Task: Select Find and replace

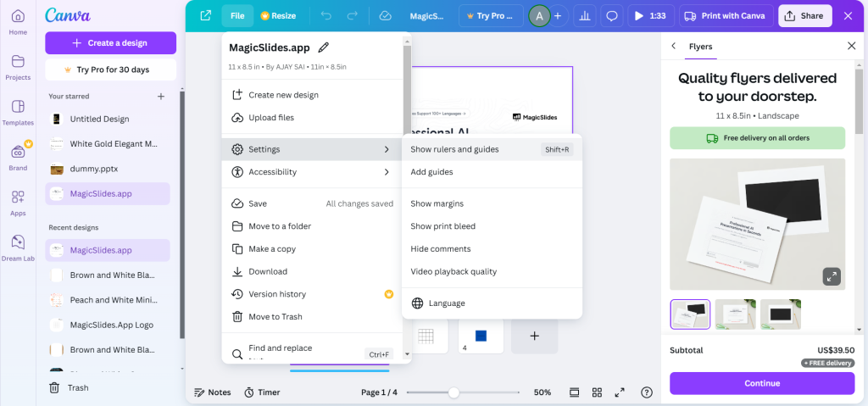Action: [x=312, y=351]
